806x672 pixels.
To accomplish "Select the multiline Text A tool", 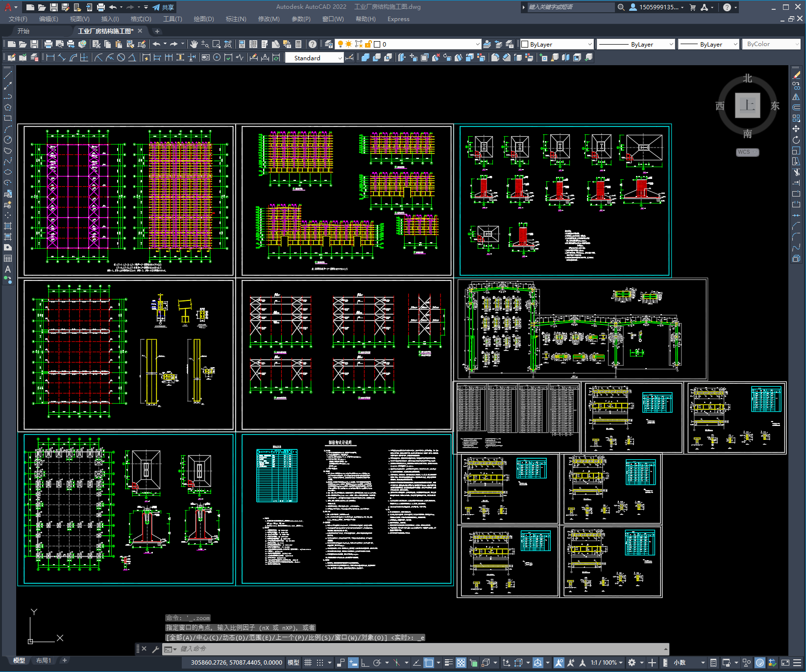I will click(x=8, y=269).
